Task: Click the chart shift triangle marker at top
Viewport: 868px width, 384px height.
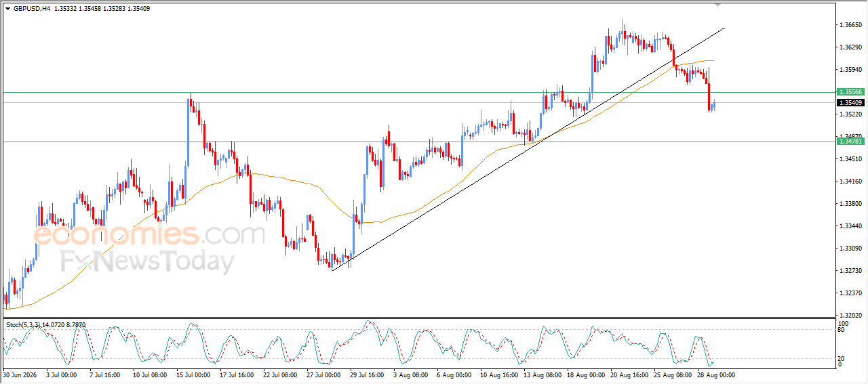Action: click(x=717, y=5)
